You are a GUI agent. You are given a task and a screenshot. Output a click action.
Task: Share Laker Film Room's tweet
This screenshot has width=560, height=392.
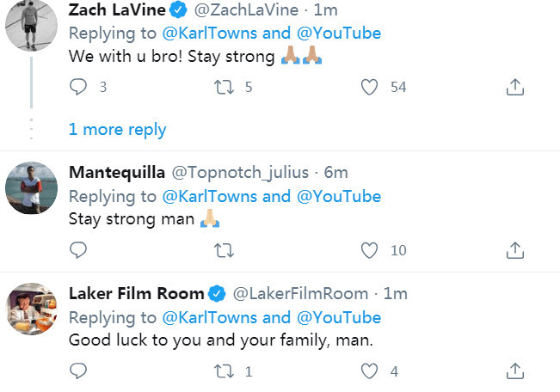[x=515, y=371]
